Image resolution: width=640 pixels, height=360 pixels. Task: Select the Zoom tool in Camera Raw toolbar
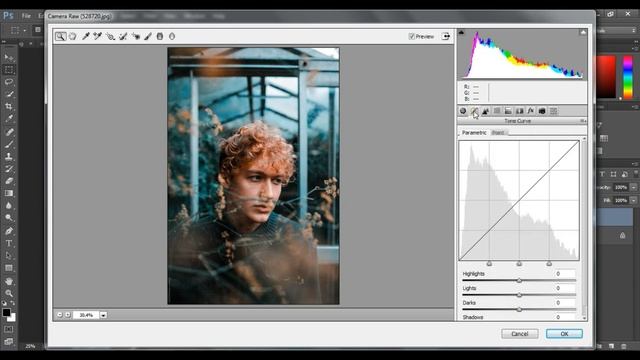[60, 36]
